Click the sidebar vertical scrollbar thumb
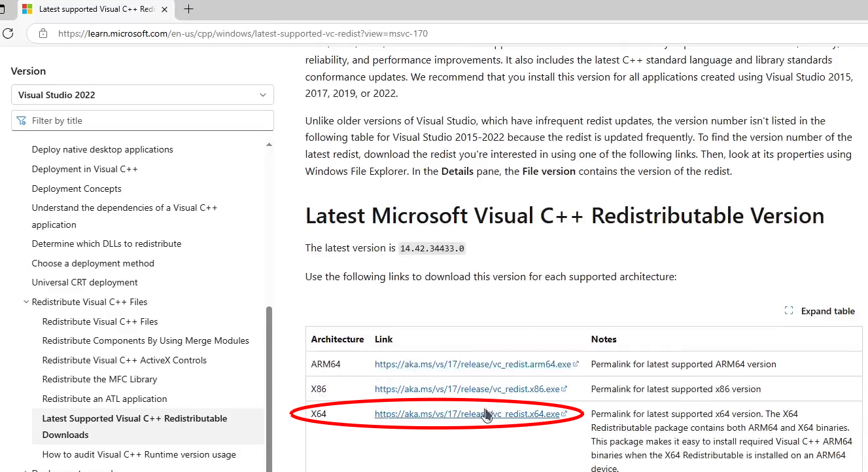 tap(269, 388)
